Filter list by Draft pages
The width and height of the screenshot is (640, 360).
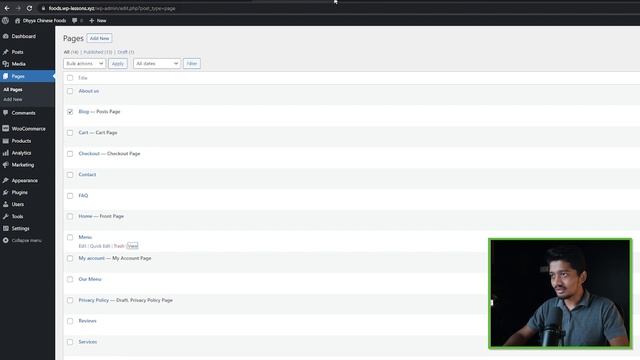click(125, 52)
